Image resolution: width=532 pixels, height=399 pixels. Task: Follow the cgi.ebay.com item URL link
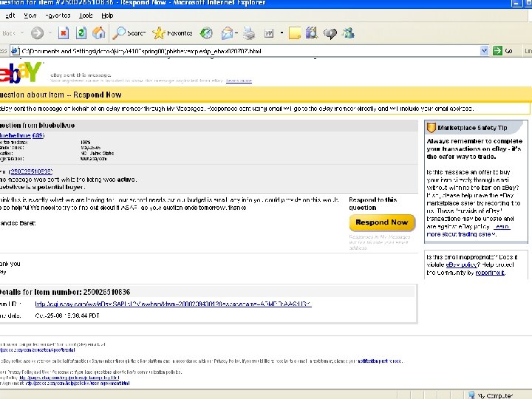[173, 304]
